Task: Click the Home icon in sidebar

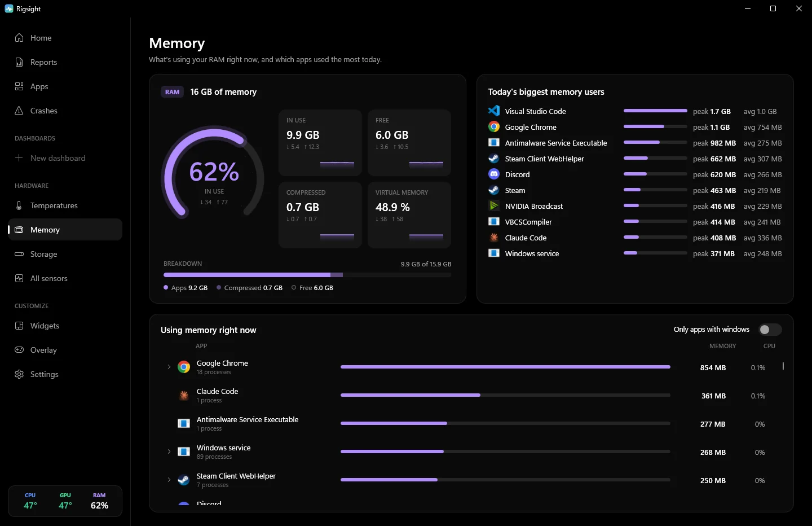Action: (x=19, y=38)
